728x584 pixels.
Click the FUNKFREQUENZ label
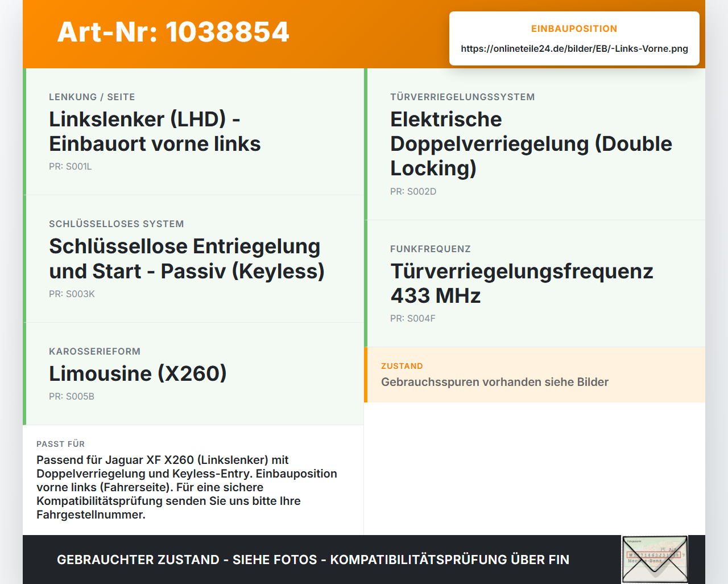click(431, 249)
